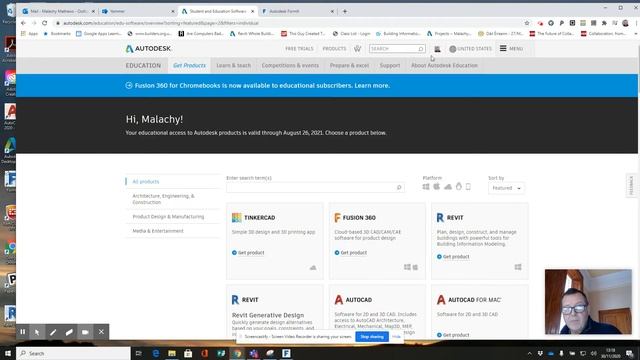Open Competitions & events tab
The width and height of the screenshot is (640, 360).
point(290,65)
